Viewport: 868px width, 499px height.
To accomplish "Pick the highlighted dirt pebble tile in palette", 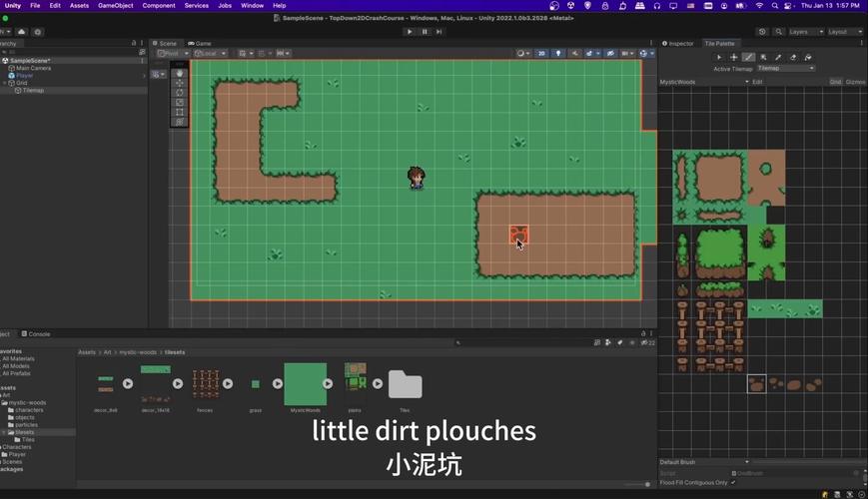I will coord(757,384).
